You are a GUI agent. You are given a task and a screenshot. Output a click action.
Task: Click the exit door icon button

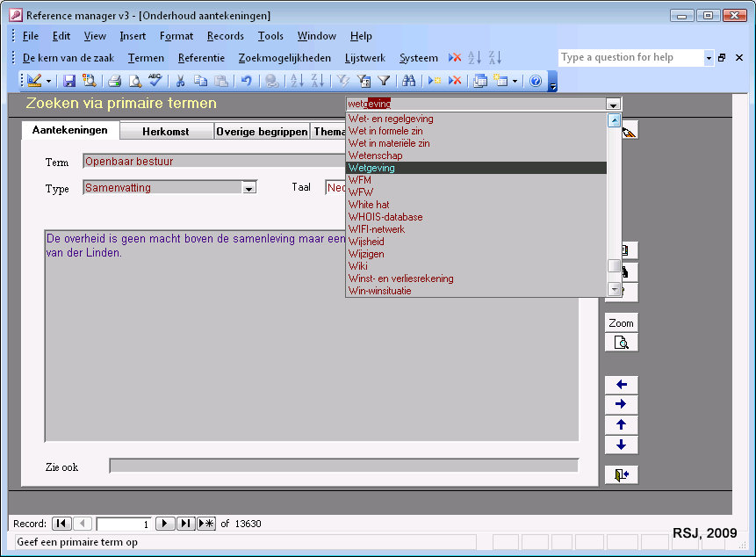pyautogui.click(x=621, y=474)
